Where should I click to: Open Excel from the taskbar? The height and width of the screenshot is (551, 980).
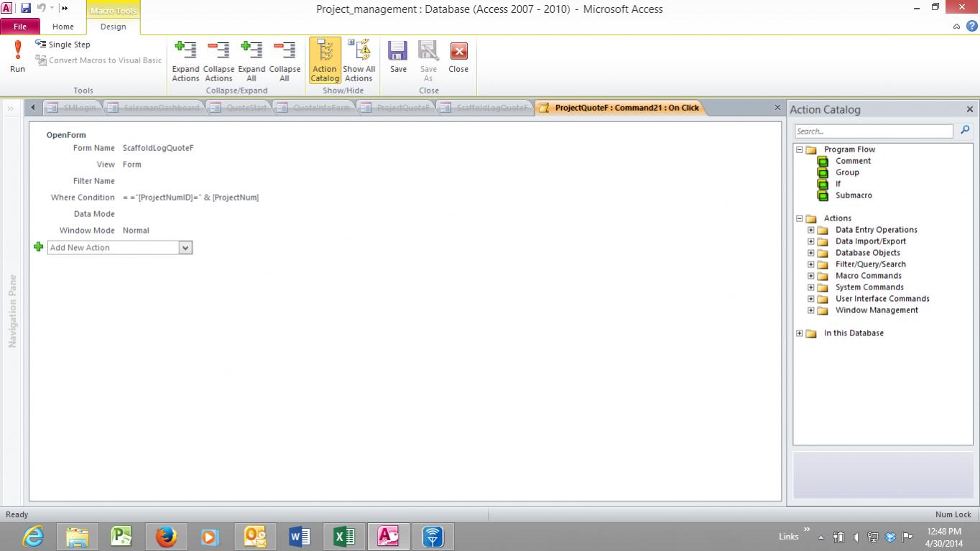(x=344, y=537)
